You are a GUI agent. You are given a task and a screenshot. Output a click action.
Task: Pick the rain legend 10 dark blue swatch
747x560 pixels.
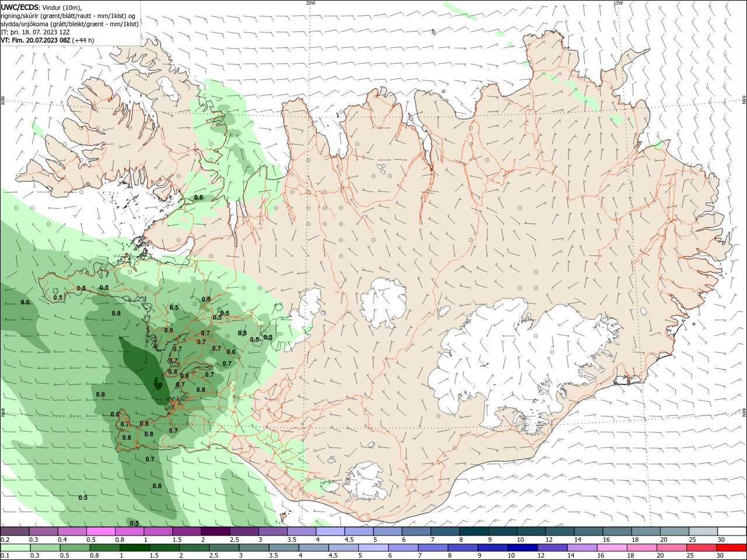pos(522,548)
